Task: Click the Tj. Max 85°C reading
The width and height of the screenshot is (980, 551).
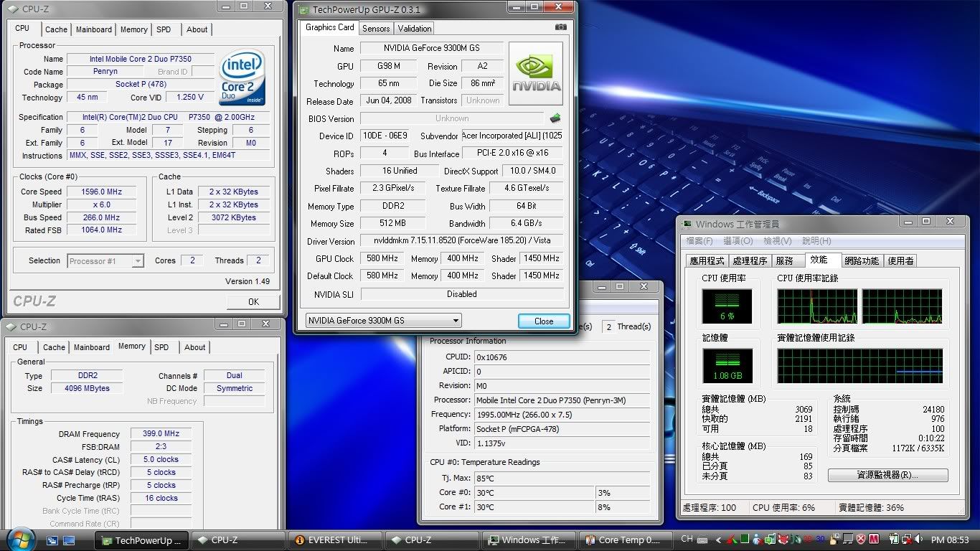Action: click(562, 478)
